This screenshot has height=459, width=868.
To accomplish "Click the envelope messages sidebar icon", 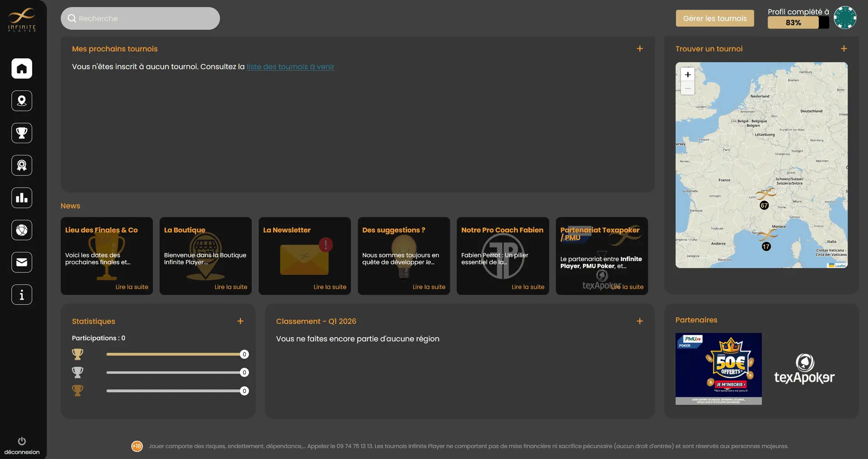I will click(x=22, y=262).
